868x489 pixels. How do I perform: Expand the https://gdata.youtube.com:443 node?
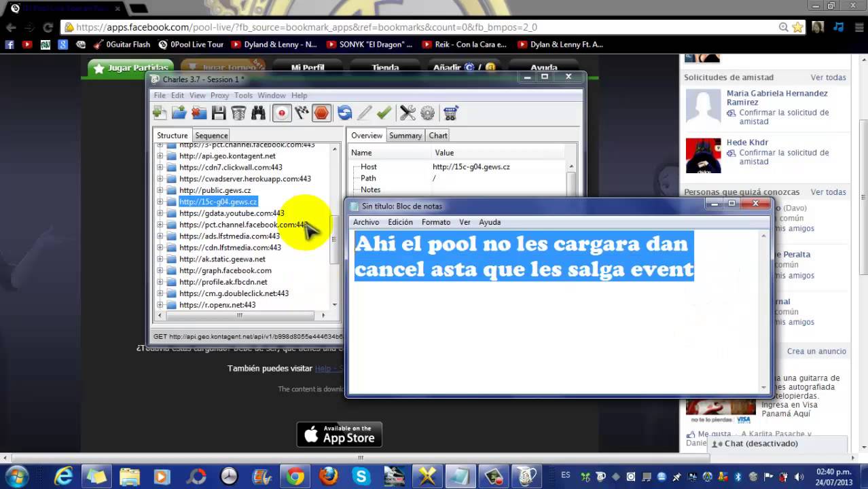tap(160, 213)
